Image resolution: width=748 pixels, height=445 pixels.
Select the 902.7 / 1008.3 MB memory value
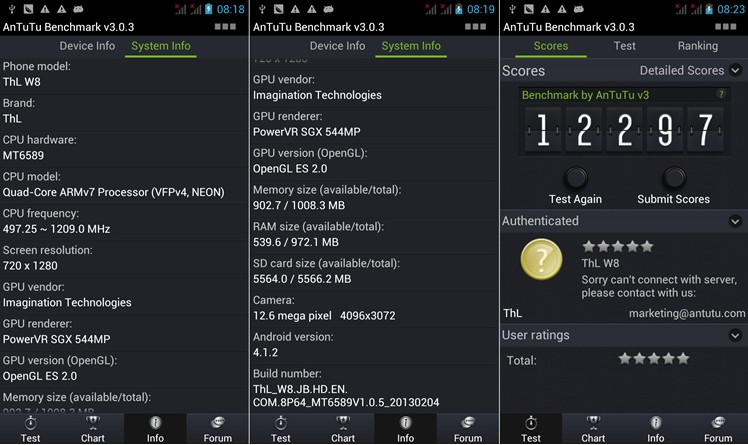(299, 206)
